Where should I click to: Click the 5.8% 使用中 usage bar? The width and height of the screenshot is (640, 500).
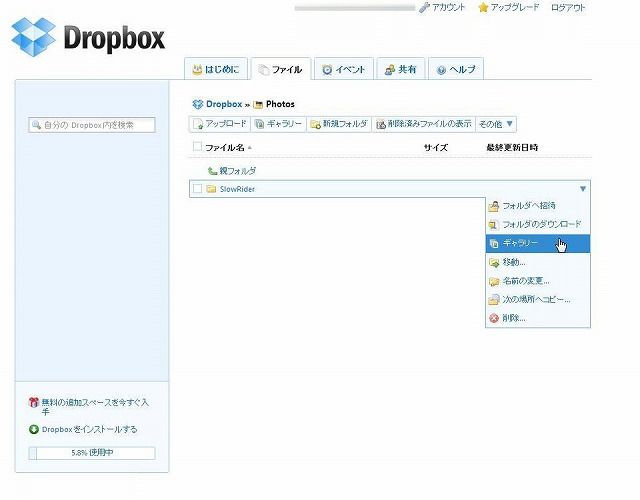pos(92,453)
